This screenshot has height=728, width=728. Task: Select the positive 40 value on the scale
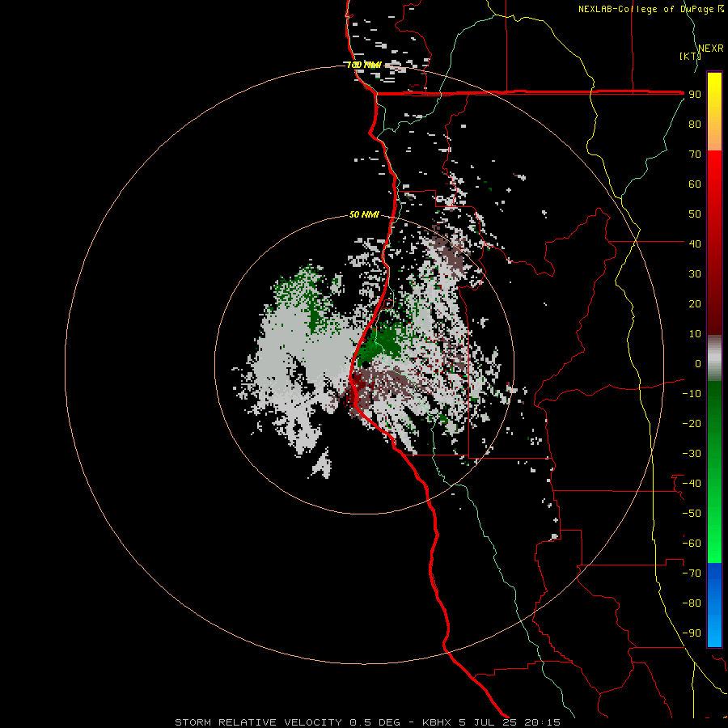(695, 244)
